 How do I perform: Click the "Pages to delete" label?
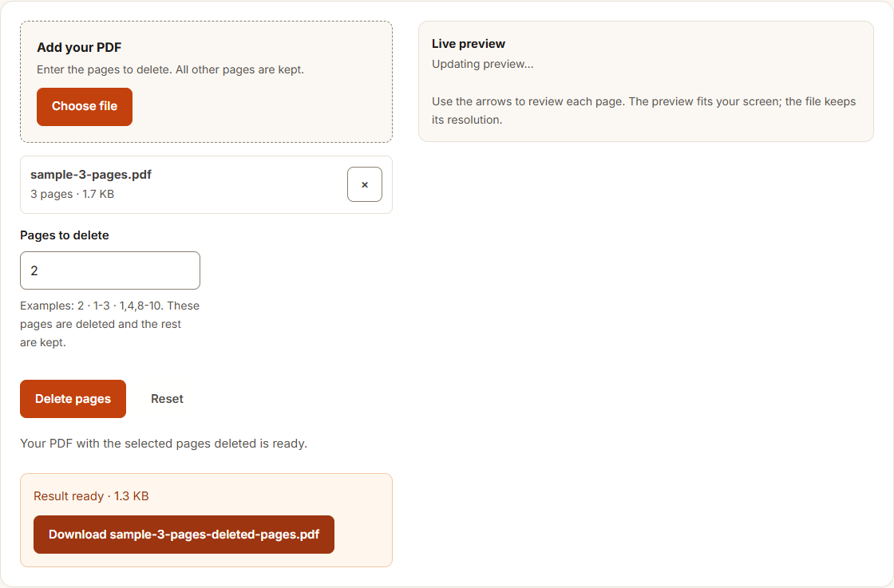tap(65, 235)
